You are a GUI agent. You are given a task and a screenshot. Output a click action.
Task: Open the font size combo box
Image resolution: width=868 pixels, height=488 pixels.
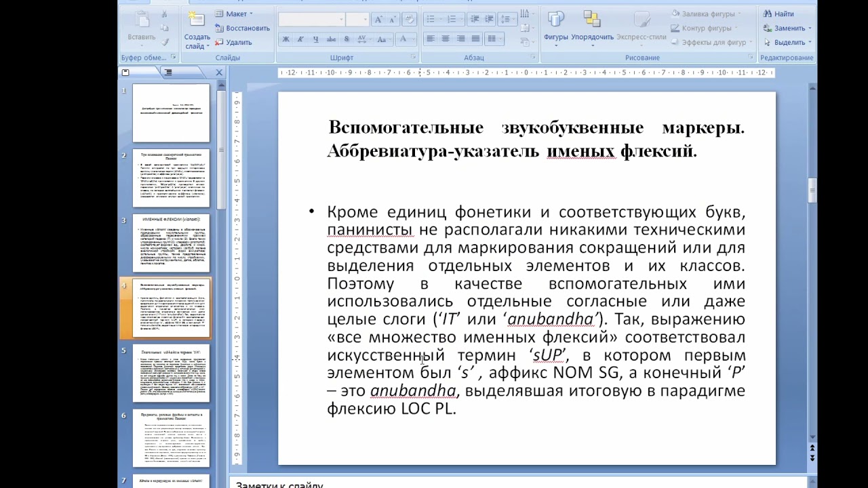pyautogui.click(x=357, y=20)
